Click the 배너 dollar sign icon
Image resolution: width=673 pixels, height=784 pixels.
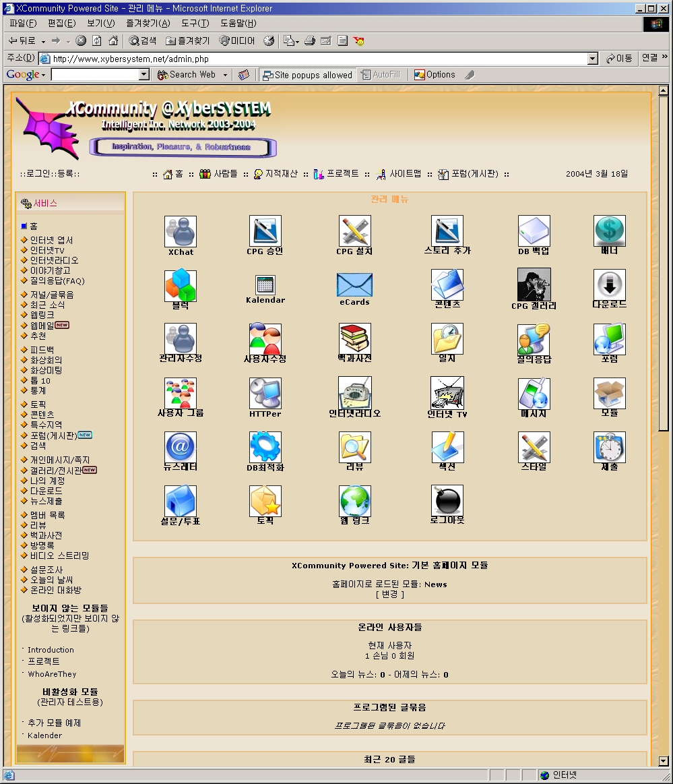pyautogui.click(x=609, y=231)
